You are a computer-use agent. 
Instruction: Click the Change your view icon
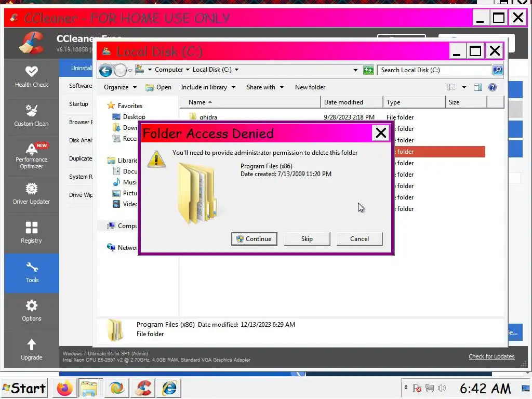tap(451, 87)
